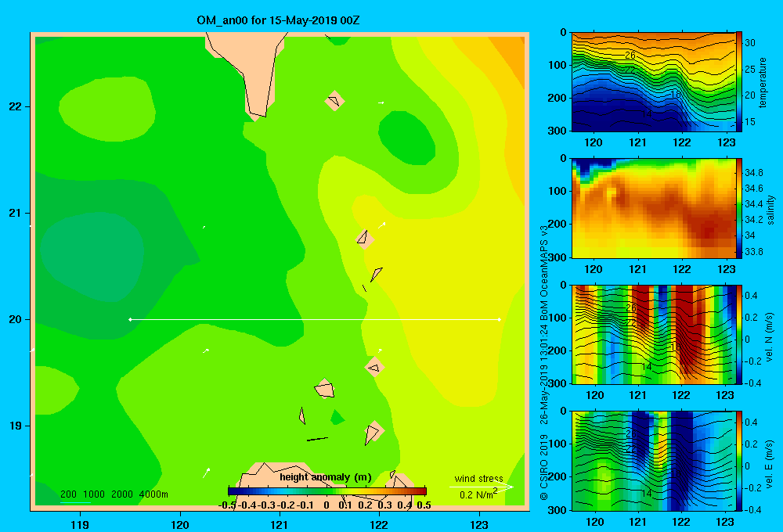Click the 14 isotherm label in temperature panel
Screen dimensions: 783x532
point(646,114)
